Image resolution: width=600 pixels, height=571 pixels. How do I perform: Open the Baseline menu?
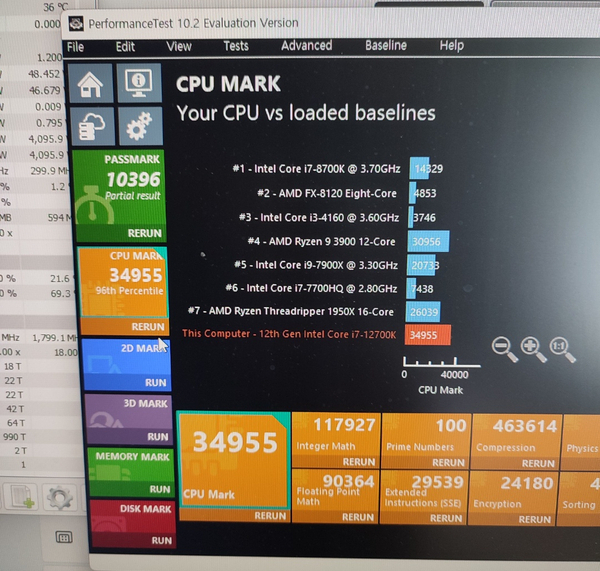coord(386,45)
